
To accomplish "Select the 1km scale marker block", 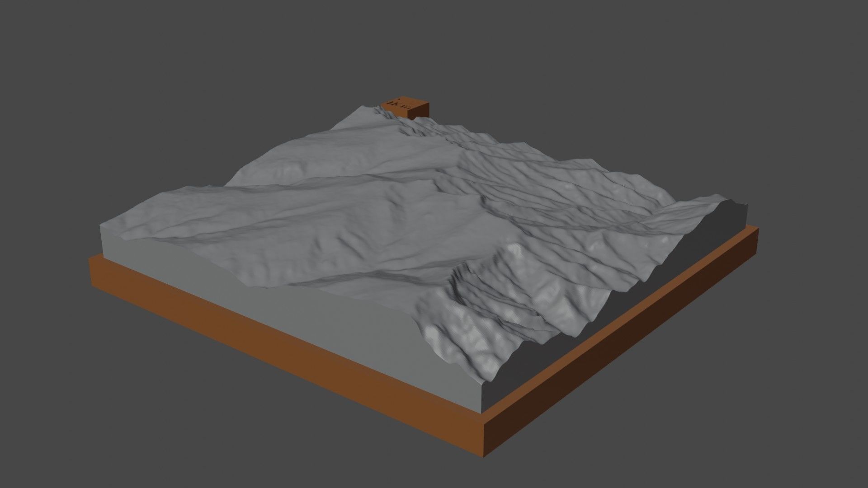I will coord(405,104).
